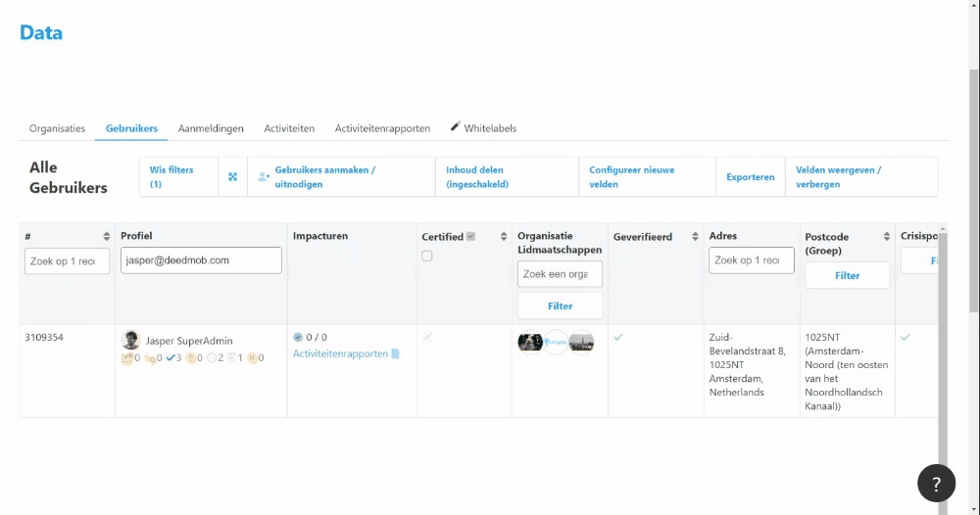This screenshot has width=980, height=515.
Task: Click the fullscreen expand icon in toolbar
Action: tap(233, 177)
